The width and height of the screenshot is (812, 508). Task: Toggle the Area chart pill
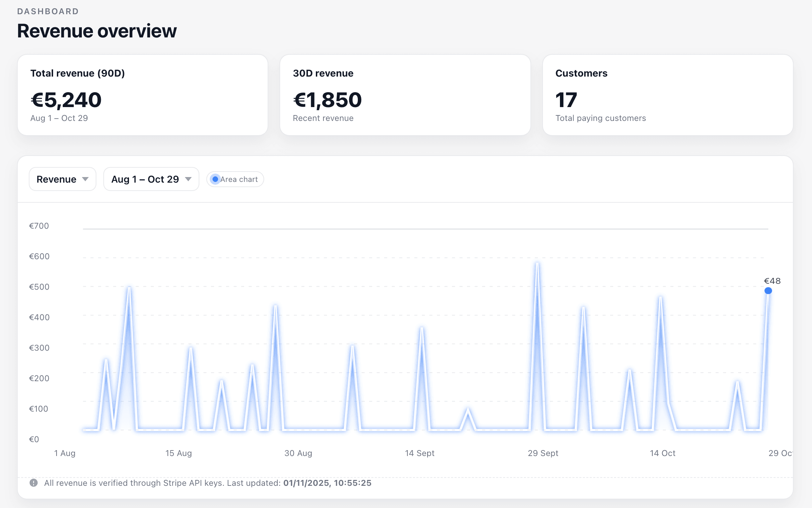[x=235, y=179]
